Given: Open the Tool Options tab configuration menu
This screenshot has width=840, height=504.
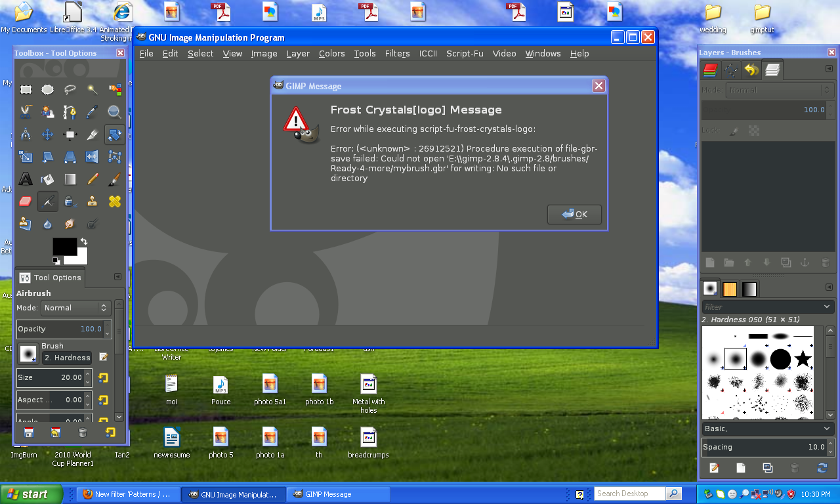Looking at the screenshot, I should click(117, 277).
